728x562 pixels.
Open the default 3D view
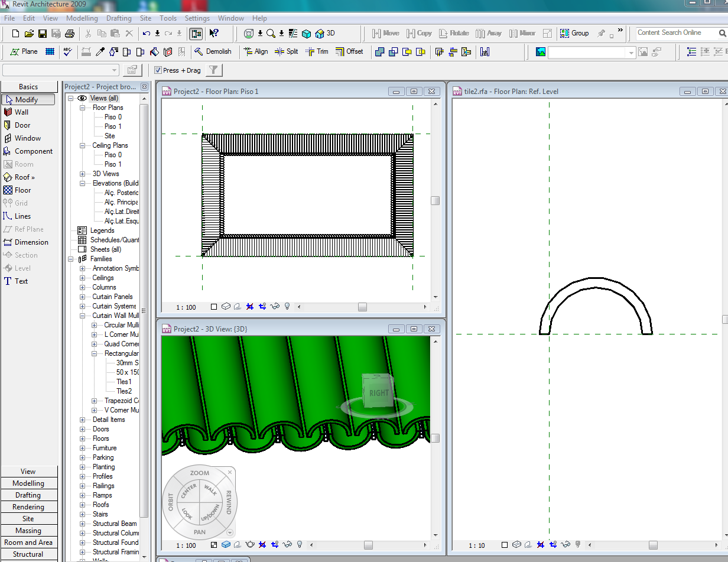326,33
